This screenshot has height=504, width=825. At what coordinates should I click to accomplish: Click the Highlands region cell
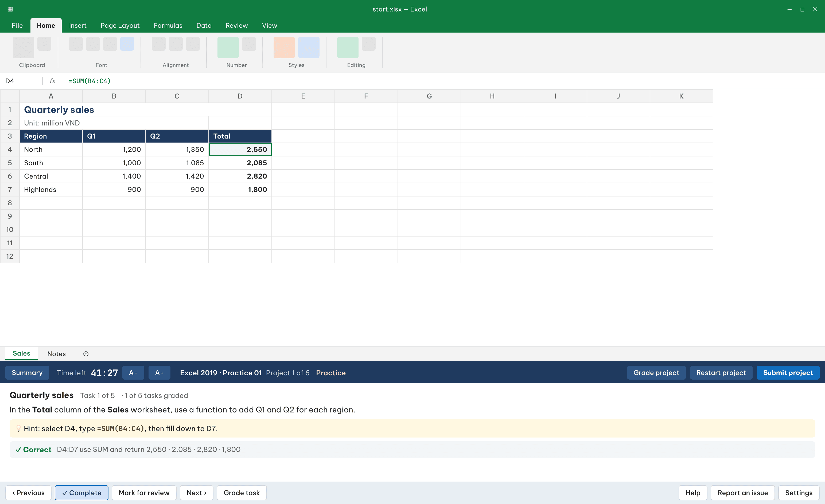[51, 190]
